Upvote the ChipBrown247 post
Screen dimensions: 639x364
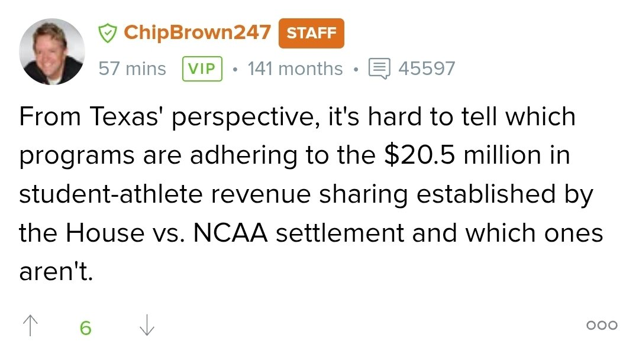click(29, 326)
